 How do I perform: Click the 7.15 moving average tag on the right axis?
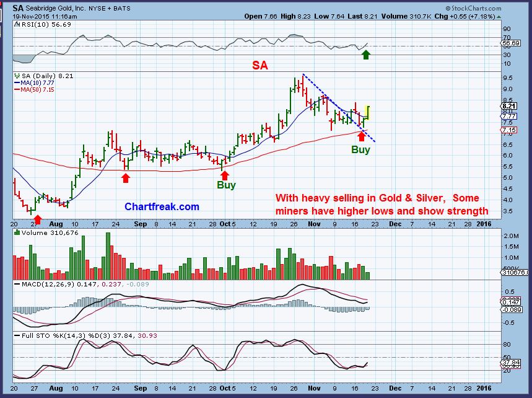point(509,130)
